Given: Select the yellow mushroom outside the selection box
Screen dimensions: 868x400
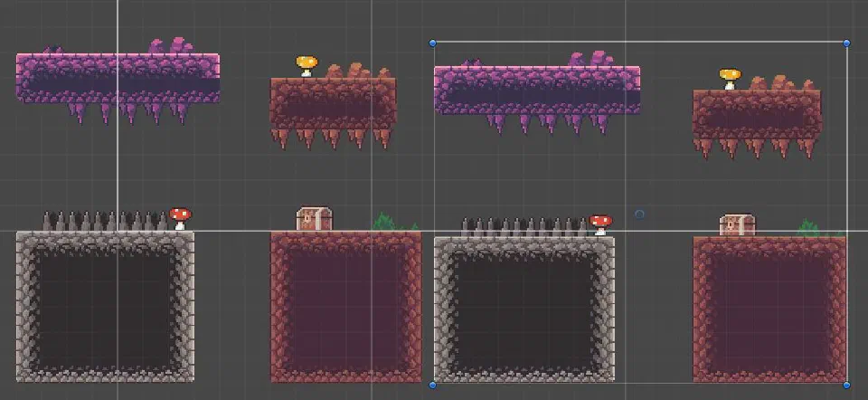Looking at the screenshot, I should (x=307, y=65).
